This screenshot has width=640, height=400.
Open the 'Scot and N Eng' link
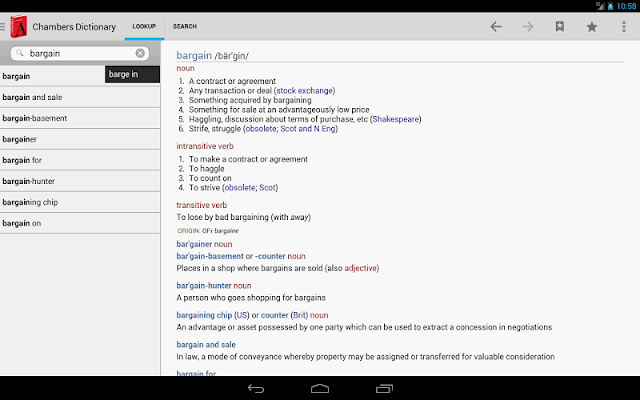[x=308, y=129]
